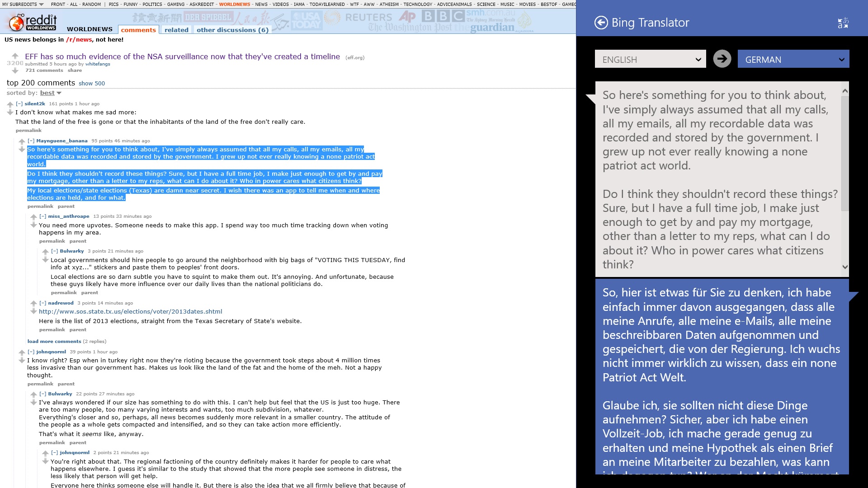
Task: Downvote nadrewod's comment
Action: point(34,311)
